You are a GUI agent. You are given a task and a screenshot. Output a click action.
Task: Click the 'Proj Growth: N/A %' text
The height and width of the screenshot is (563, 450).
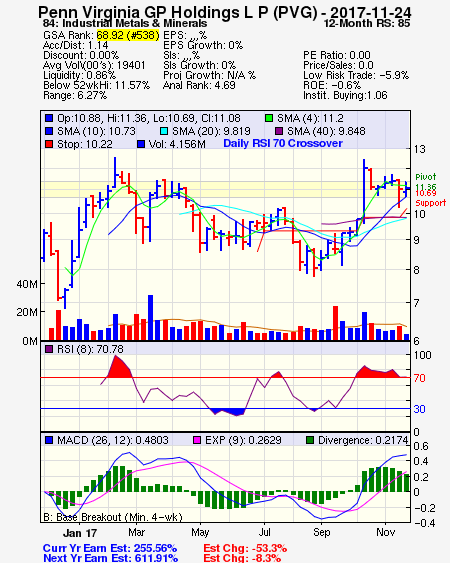209,75
